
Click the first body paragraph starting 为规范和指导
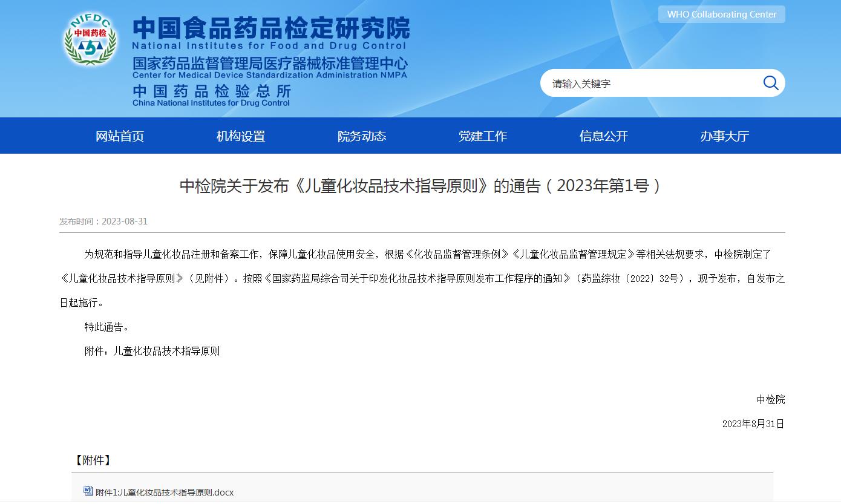(x=422, y=279)
